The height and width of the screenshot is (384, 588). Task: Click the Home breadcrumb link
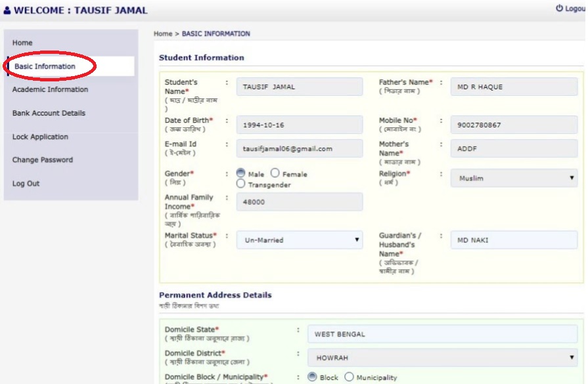163,33
